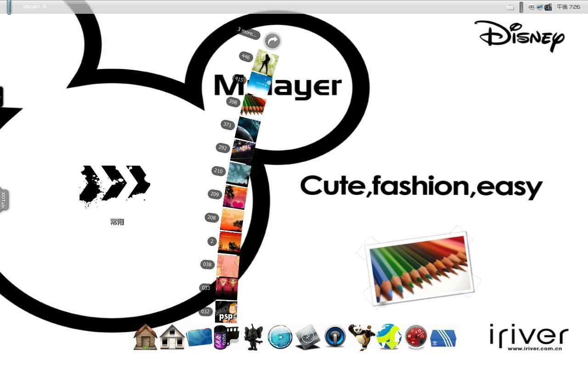588x368 pixels.
Task: Click the rightmost tray icon beside clock
Action: coord(548,7)
